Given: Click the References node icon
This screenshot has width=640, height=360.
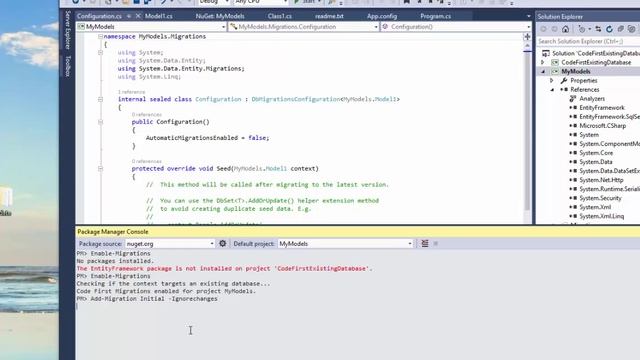Looking at the screenshot, I should coord(564,89).
